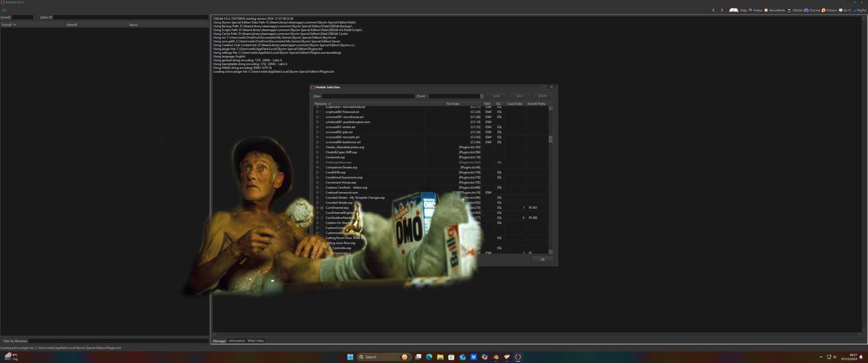Check the Clockwork.esp checkbox

pos(322,157)
